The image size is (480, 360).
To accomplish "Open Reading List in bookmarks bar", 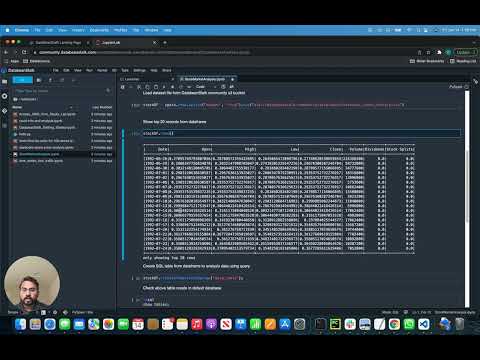I will pos(463,61).
